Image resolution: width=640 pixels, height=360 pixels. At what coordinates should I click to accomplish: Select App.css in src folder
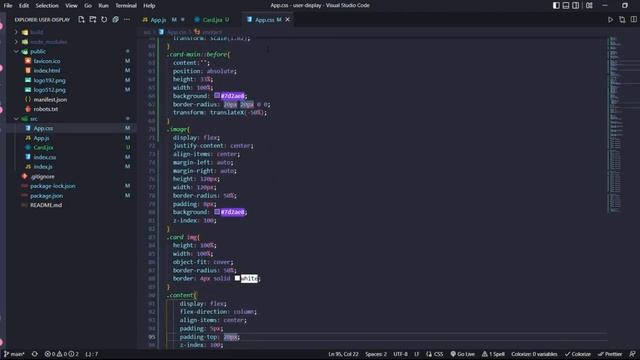click(43, 128)
